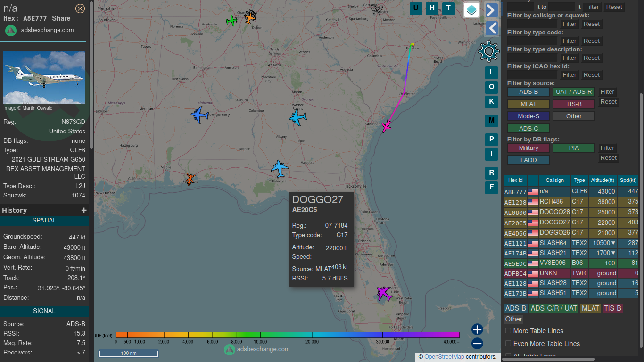Toggle the MLAT source filter
Image resolution: width=644 pixels, height=362 pixels.
coord(528,104)
